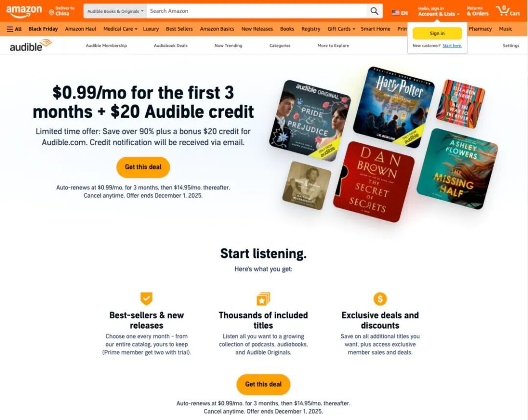The image size is (528, 420).
Task: Click the Amazon logo
Action: pyautogui.click(x=24, y=11)
